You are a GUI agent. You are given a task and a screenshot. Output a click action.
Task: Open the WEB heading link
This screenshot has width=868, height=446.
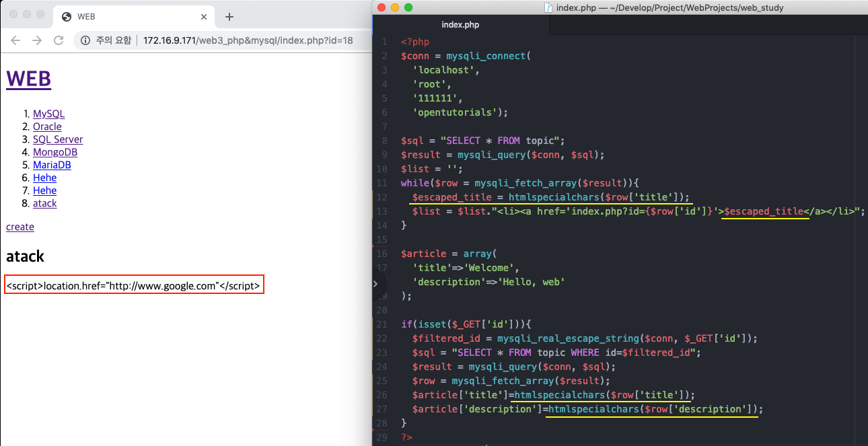point(29,79)
